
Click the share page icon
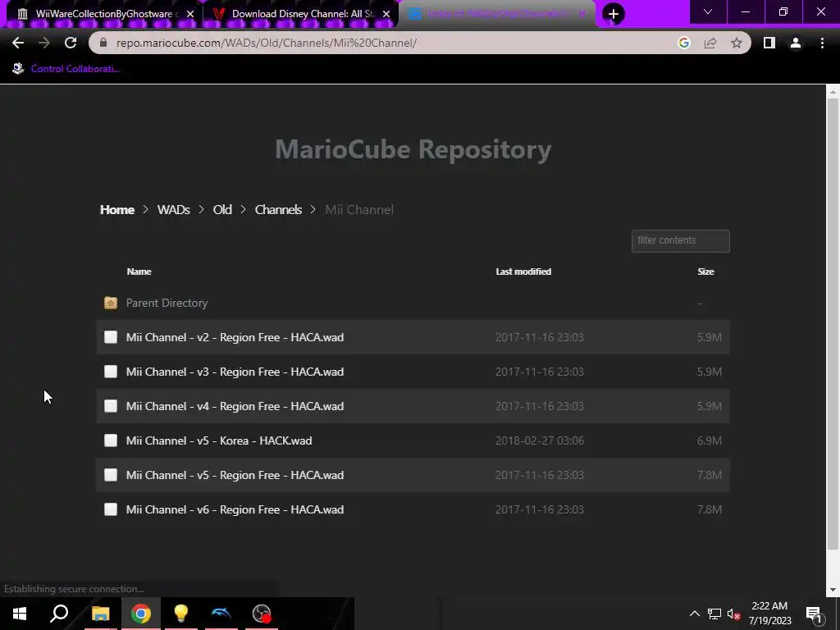point(710,43)
